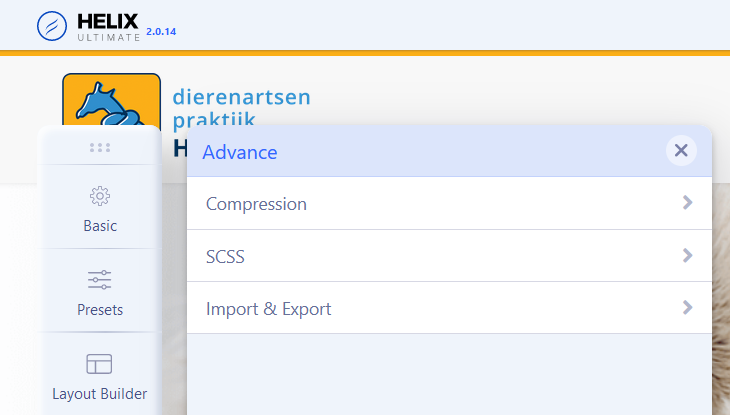This screenshot has height=415, width=730.
Task: Select the Layout Builder label
Action: tap(100, 394)
